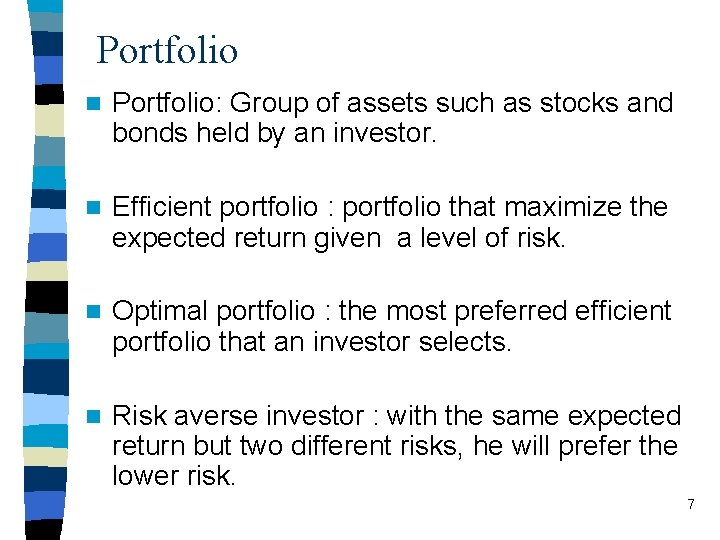Click the words 'maximize the' in second bullet
The image size is (720, 540).
pos(586,208)
